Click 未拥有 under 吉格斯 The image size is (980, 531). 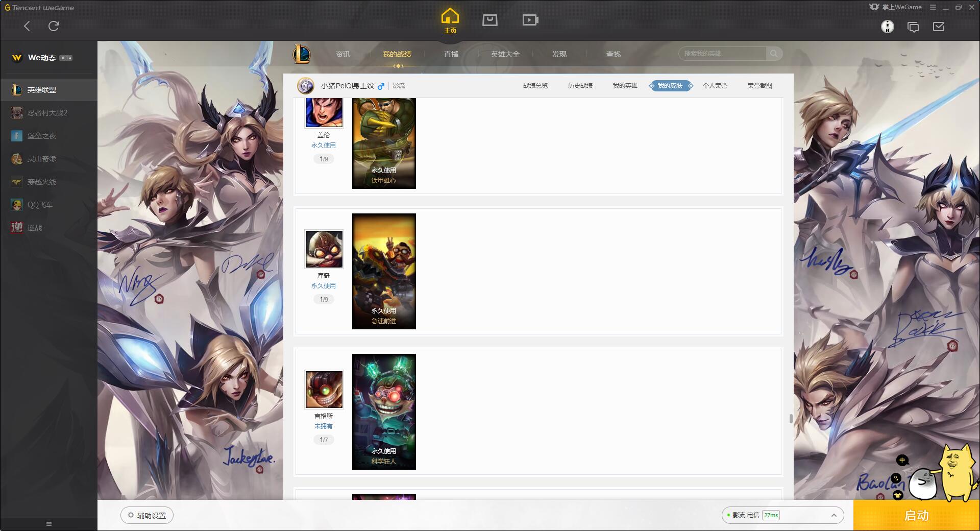[324, 426]
